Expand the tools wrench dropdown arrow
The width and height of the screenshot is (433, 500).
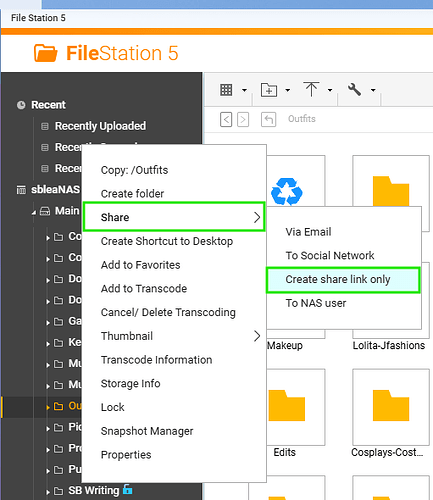tap(373, 90)
